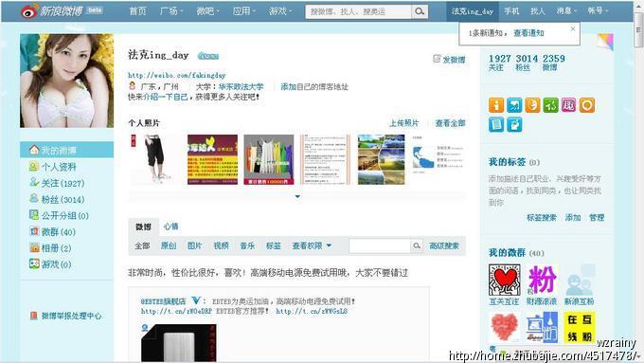Open 手机 in top navigation
The image size is (644, 363).
[x=511, y=11]
